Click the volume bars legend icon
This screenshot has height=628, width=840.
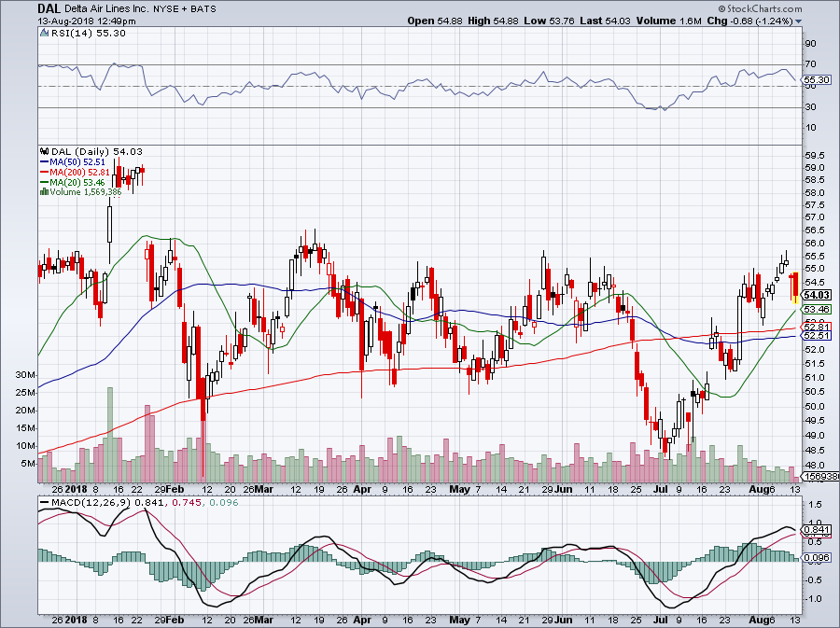pos(45,191)
